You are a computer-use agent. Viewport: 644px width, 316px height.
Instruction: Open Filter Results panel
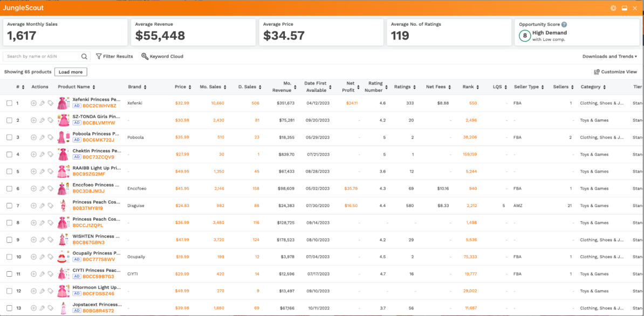click(x=114, y=57)
